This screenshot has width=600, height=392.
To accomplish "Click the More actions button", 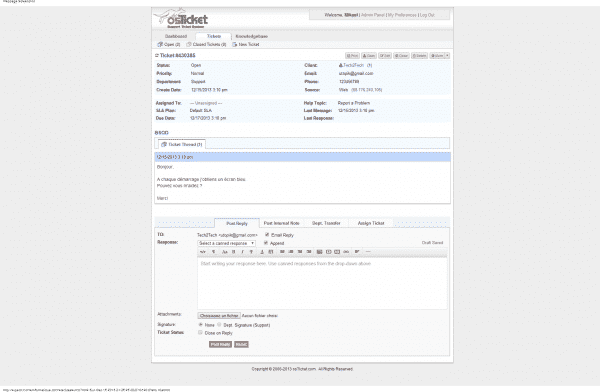I will pos(437,56).
